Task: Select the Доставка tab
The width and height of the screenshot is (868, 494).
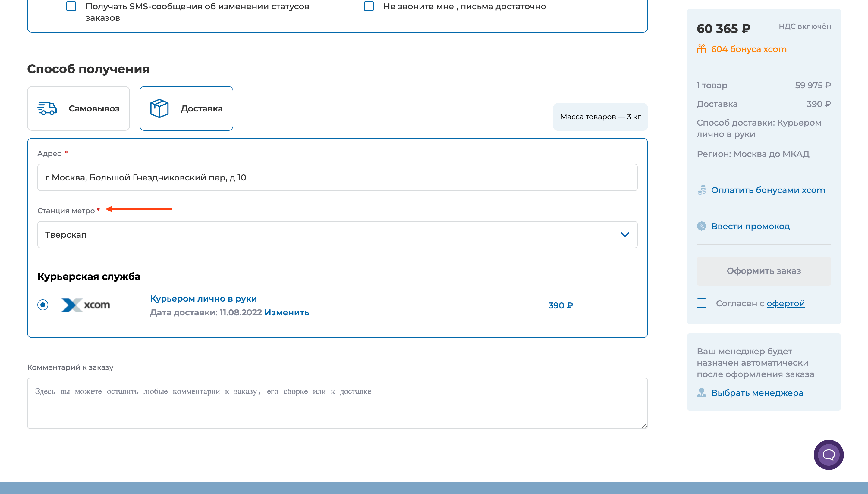Action: (x=186, y=108)
